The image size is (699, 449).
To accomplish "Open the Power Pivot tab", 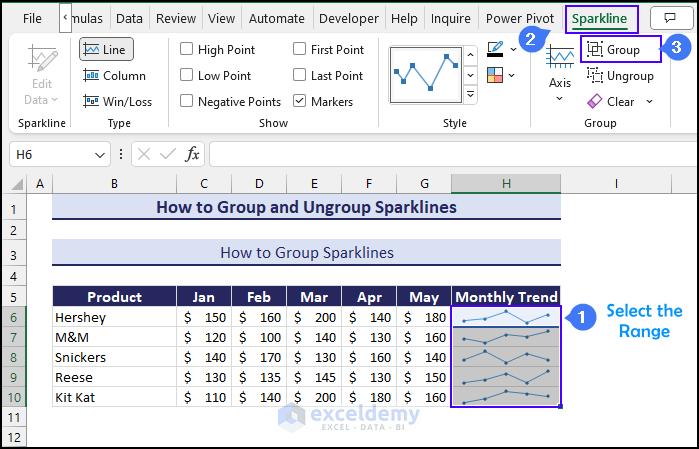I will click(x=519, y=18).
